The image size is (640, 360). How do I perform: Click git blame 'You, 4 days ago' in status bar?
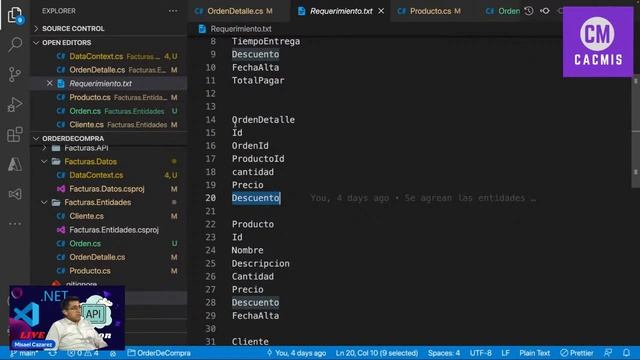[296, 353]
